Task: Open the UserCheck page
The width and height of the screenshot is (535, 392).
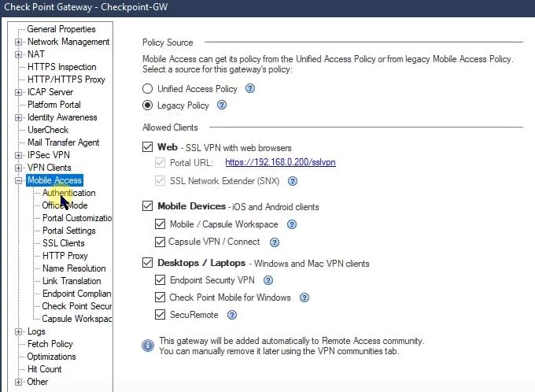Action: 48,130
